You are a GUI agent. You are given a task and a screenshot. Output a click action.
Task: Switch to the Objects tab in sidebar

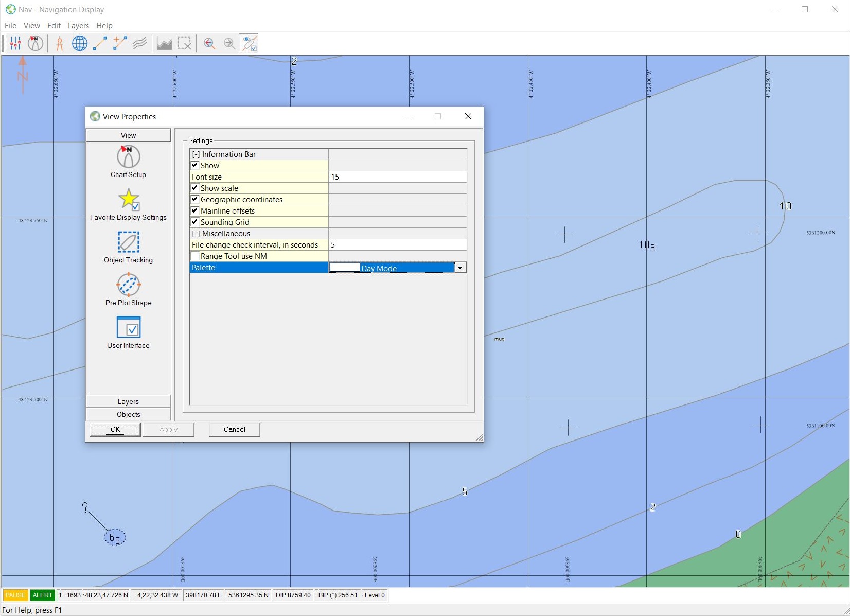(128, 414)
